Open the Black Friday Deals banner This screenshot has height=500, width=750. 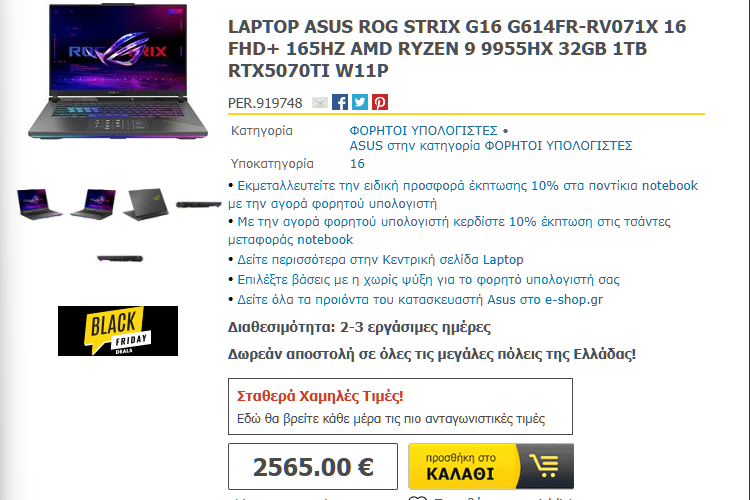click(x=118, y=331)
